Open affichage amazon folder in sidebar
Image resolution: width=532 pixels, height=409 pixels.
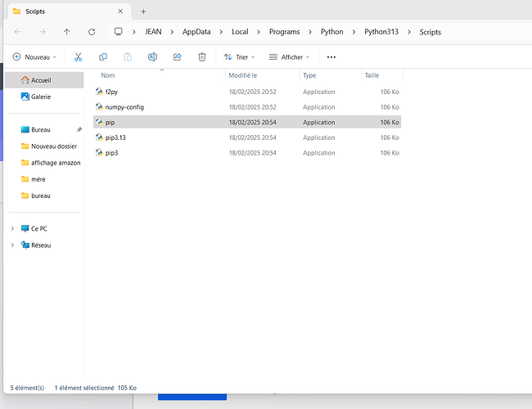click(x=44, y=163)
